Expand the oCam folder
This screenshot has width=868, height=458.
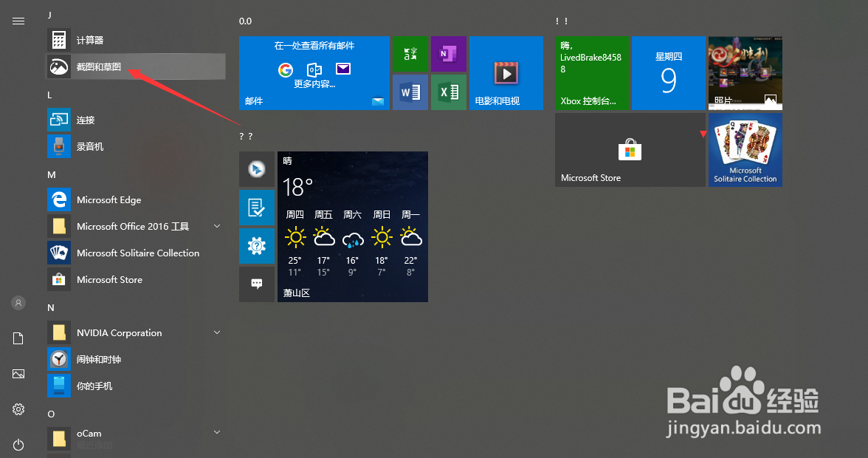136,438
